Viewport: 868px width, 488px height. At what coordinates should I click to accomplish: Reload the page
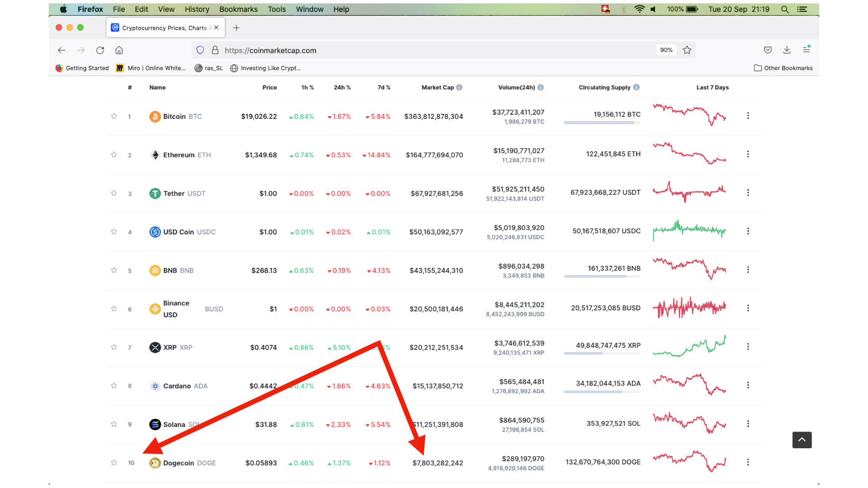100,50
